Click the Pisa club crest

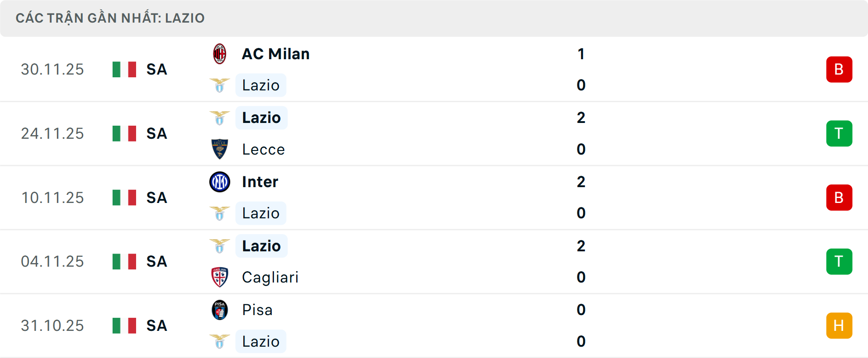point(220,310)
